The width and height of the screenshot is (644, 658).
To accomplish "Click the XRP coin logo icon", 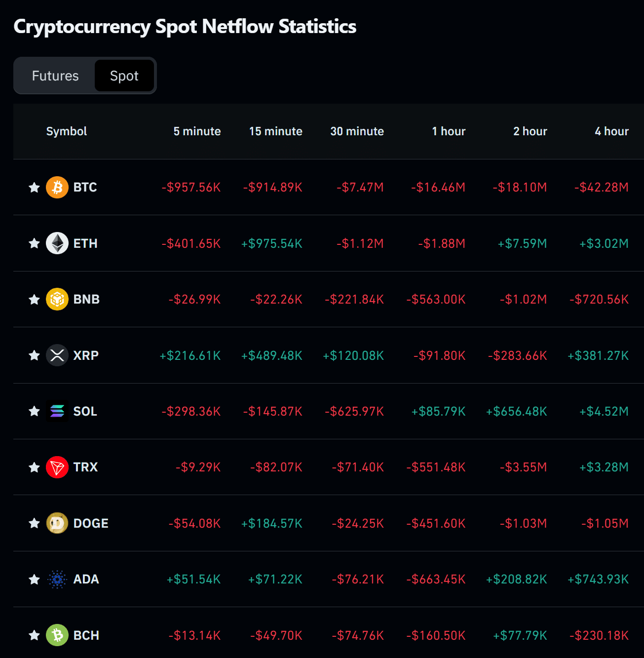I will tap(57, 355).
